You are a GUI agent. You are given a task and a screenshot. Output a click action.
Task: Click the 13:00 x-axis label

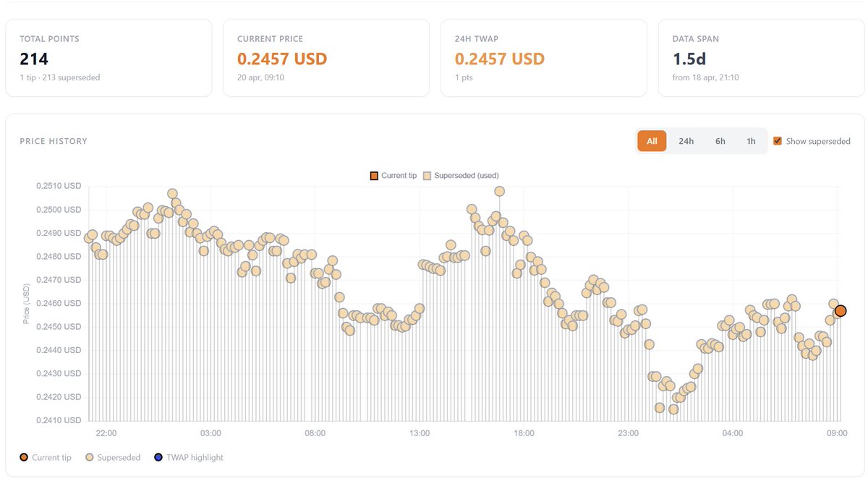tap(420, 433)
